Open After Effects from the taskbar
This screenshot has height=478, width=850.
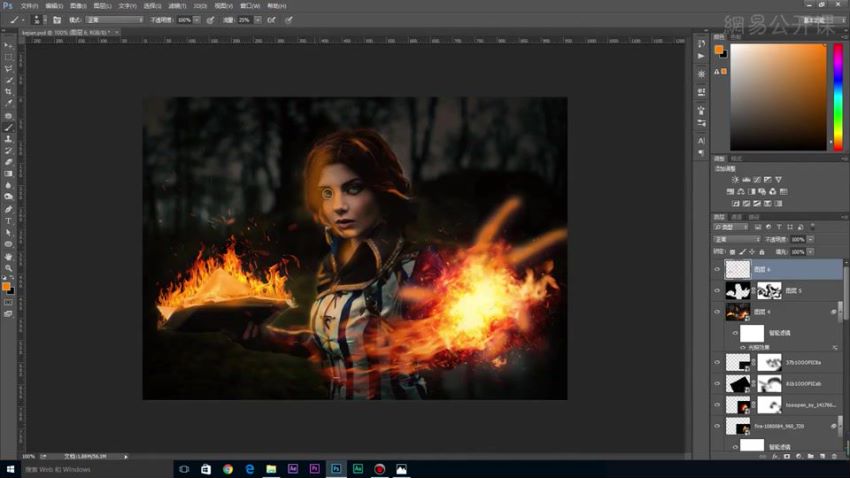[293, 469]
